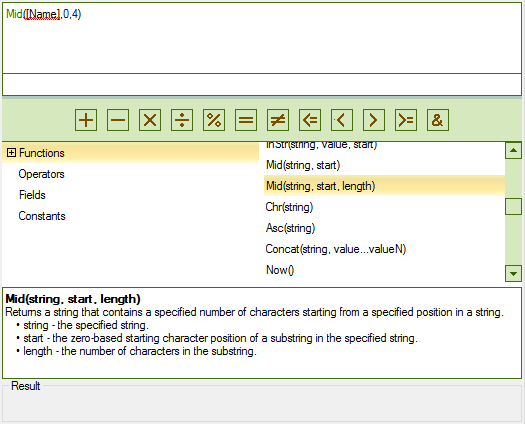Click the function list scroll up arrow
This screenshot has height=424, width=525.
513,150
